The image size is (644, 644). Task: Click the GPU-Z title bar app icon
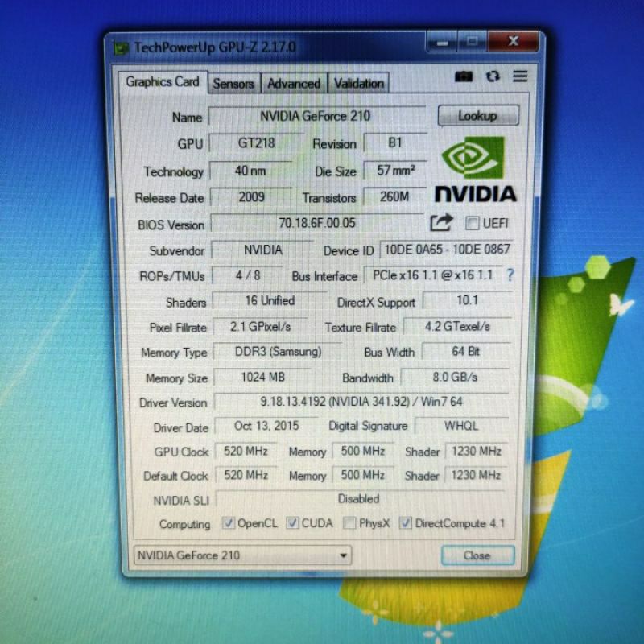122,47
